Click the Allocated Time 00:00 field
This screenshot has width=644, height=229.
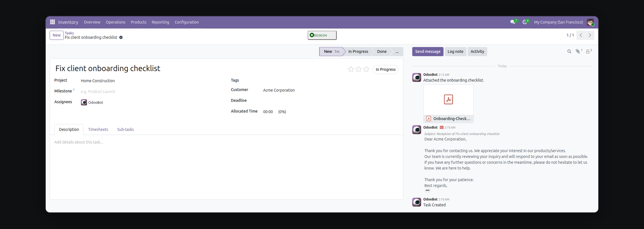click(x=268, y=112)
